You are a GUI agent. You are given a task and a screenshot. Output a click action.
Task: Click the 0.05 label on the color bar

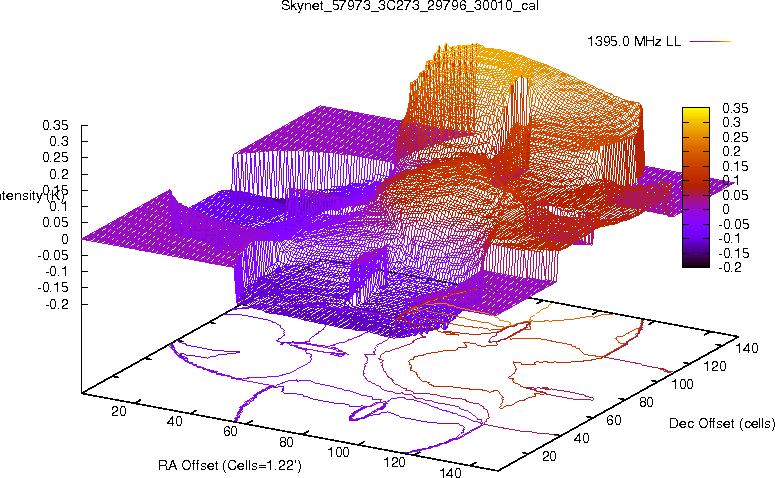pos(735,195)
